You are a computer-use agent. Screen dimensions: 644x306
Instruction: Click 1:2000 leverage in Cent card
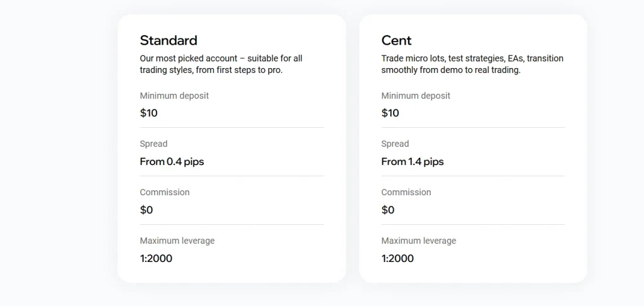397,259
